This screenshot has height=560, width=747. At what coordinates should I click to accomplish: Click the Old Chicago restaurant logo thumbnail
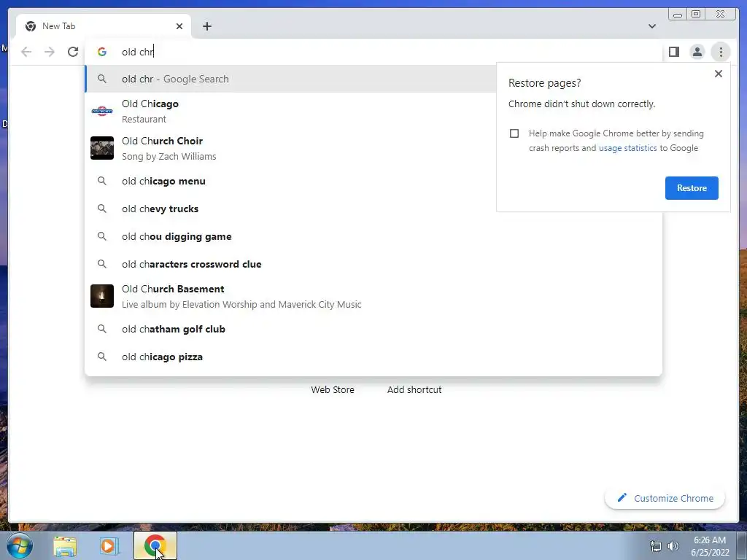[x=102, y=111]
